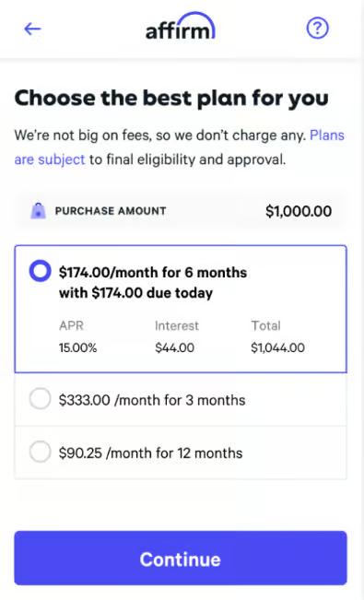
Task: Click '$174.00/month for 6 months' heading
Action: (x=153, y=273)
